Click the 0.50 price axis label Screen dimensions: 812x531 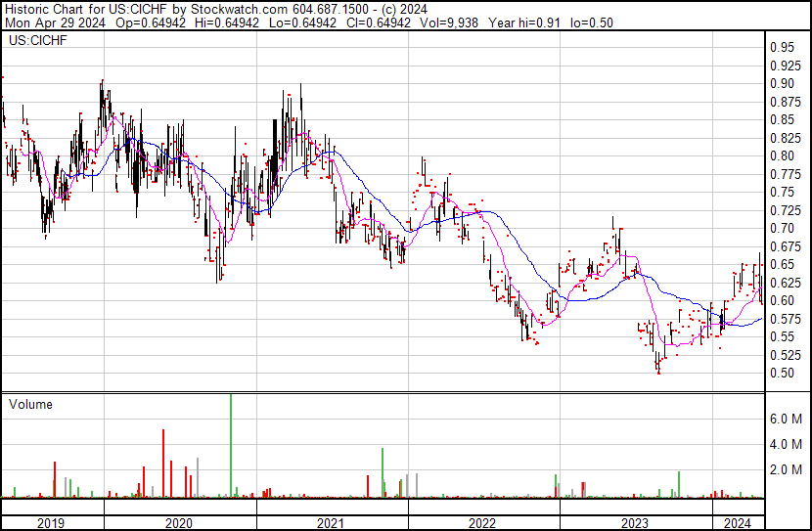click(781, 373)
